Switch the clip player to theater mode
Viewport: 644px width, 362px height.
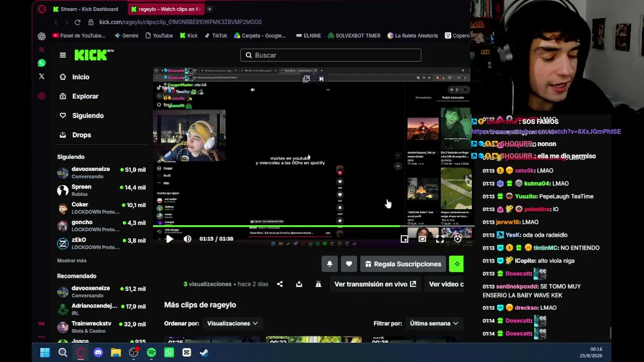pos(422,239)
